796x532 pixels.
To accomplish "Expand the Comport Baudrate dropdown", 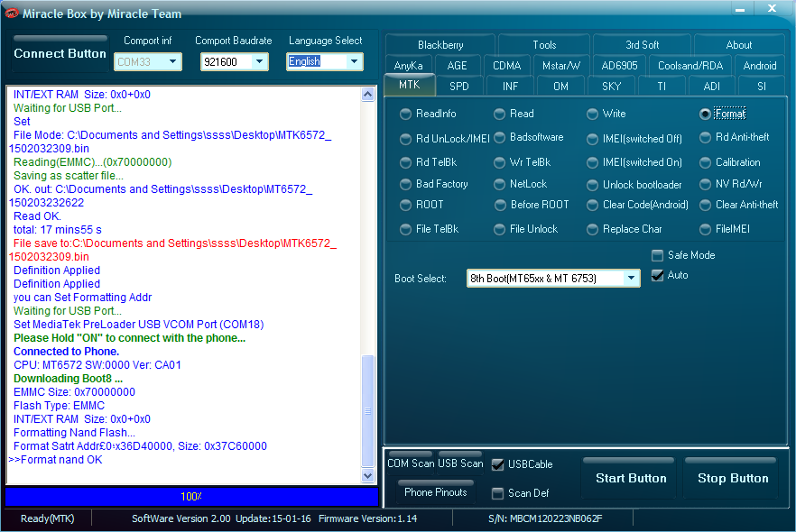I will tap(259, 62).
